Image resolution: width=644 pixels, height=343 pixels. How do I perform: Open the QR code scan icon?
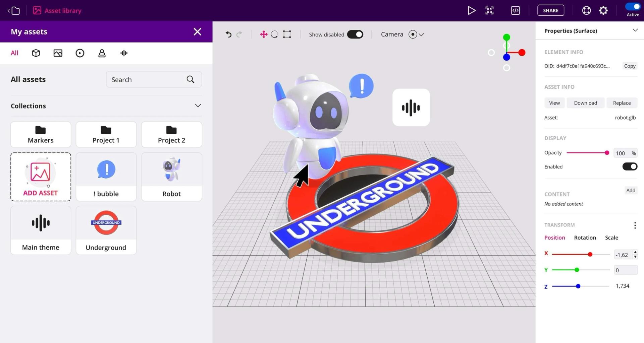coord(489,11)
